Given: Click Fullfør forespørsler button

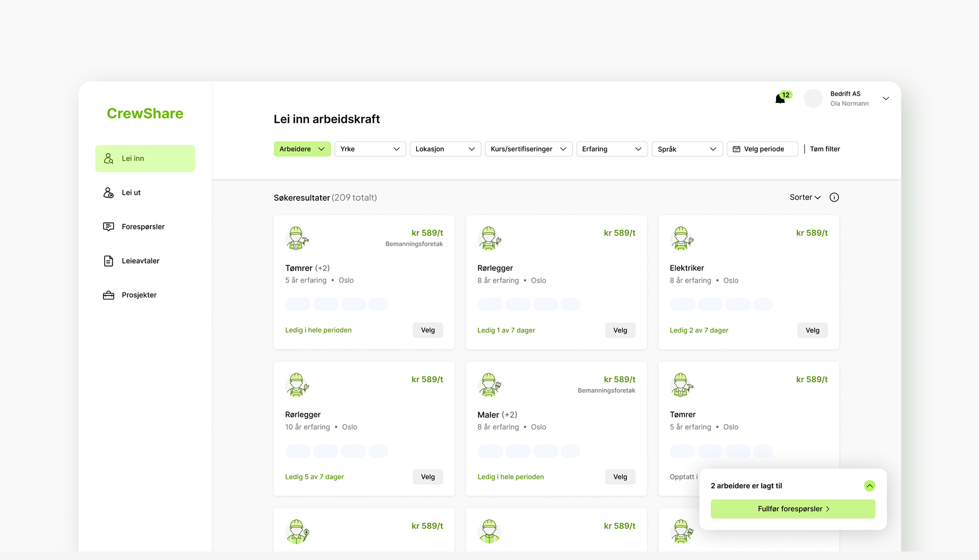Looking at the screenshot, I should click(792, 509).
